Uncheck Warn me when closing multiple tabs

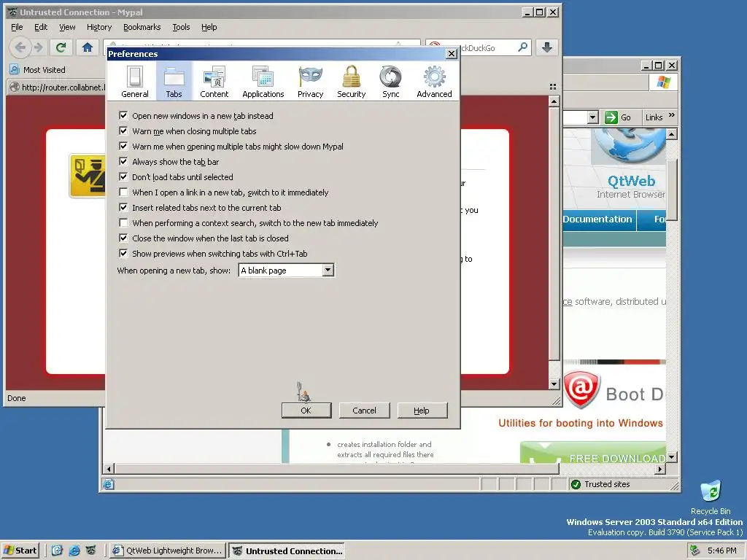point(123,131)
